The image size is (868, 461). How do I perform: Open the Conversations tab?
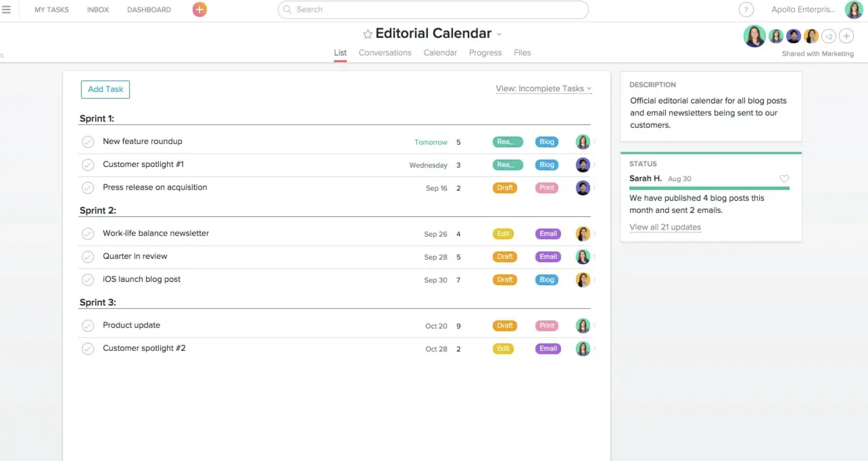pos(384,53)
